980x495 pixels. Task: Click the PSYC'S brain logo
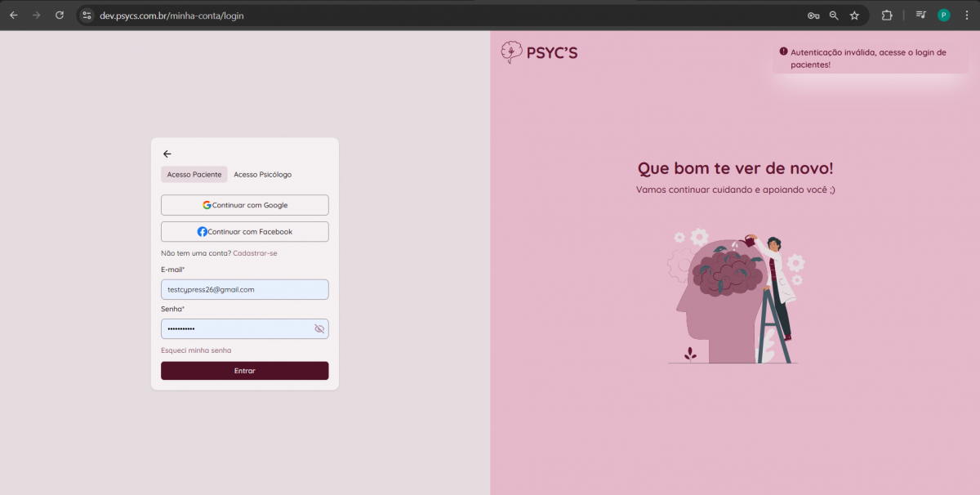click(511, 52)
